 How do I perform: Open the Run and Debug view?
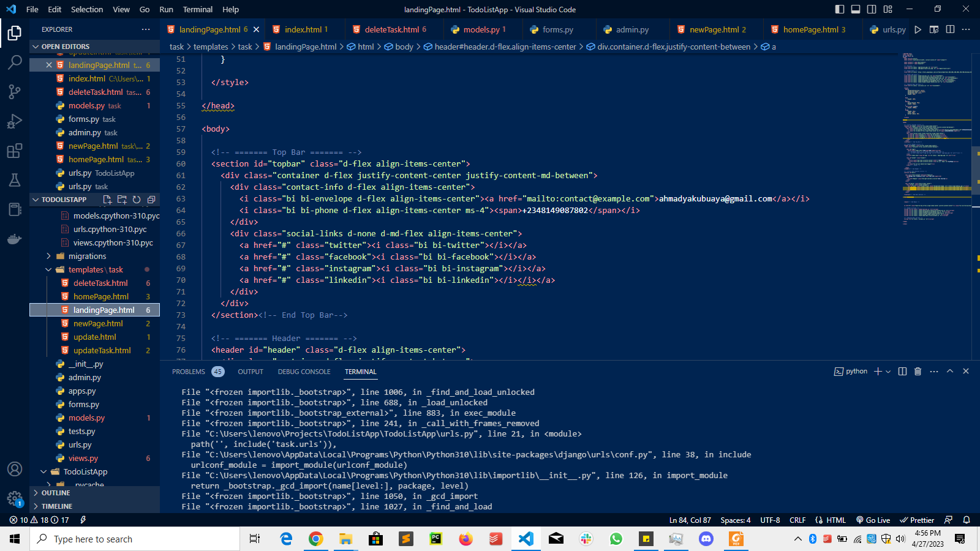coord(15,121)
